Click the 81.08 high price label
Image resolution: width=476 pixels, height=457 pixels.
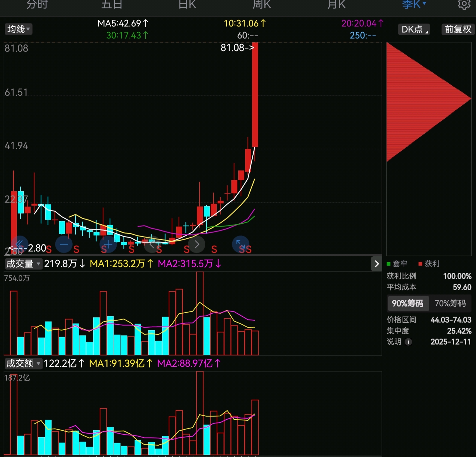(237, 48)
